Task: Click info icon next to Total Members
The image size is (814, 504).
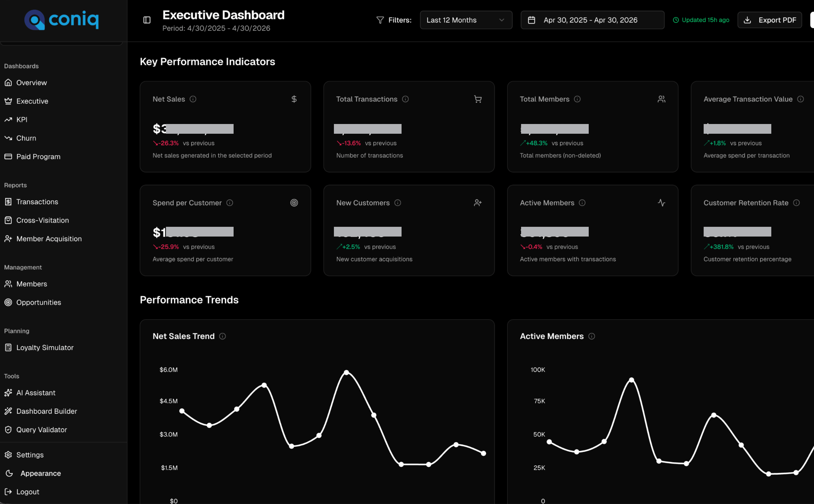Action: coord(577,99)
